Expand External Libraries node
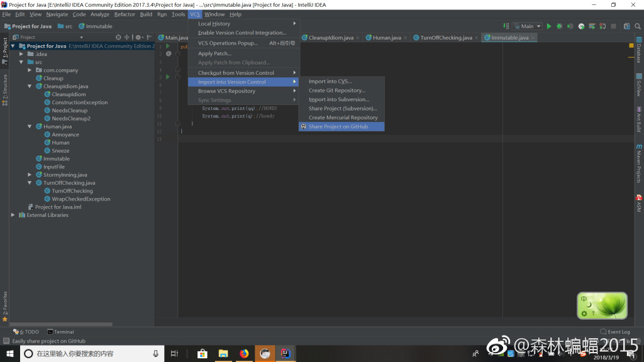Screen dimensions: 644x362 [x=13, y=215]
